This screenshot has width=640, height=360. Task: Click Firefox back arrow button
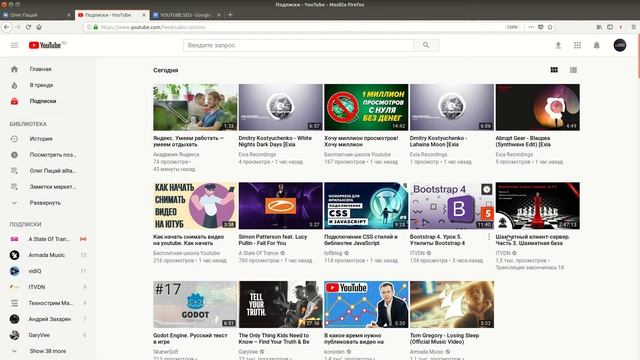coord(7,27)
